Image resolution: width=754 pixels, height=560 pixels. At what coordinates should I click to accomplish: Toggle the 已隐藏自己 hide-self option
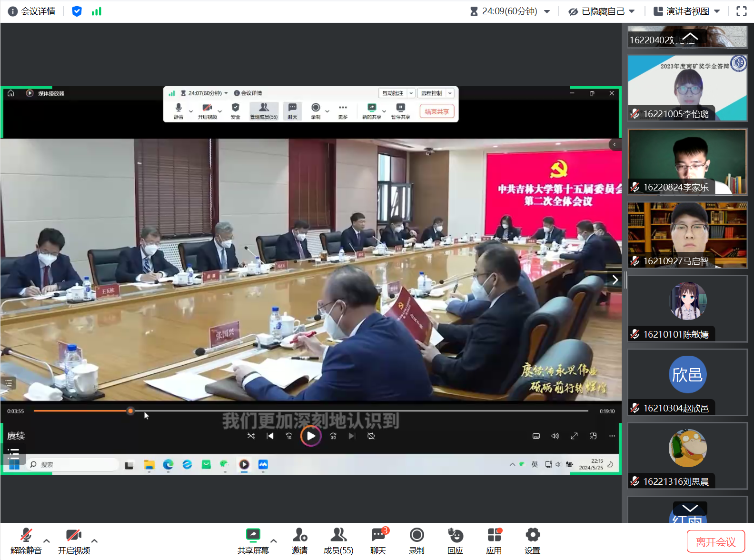point(601,11)
